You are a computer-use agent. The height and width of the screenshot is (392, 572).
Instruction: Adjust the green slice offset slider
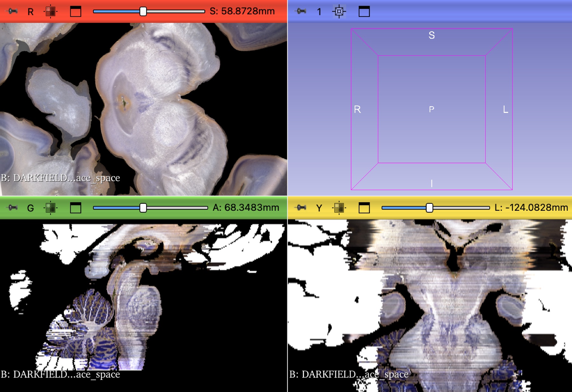(x=150, y=208)
